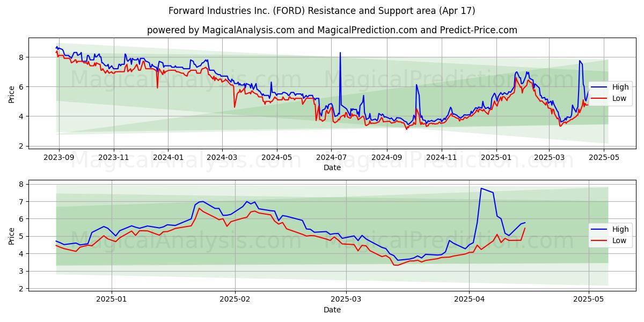644x322 pixels.
Task: Click the '2024-11' tick label on the upper chart
Action: tap(441, 158)
